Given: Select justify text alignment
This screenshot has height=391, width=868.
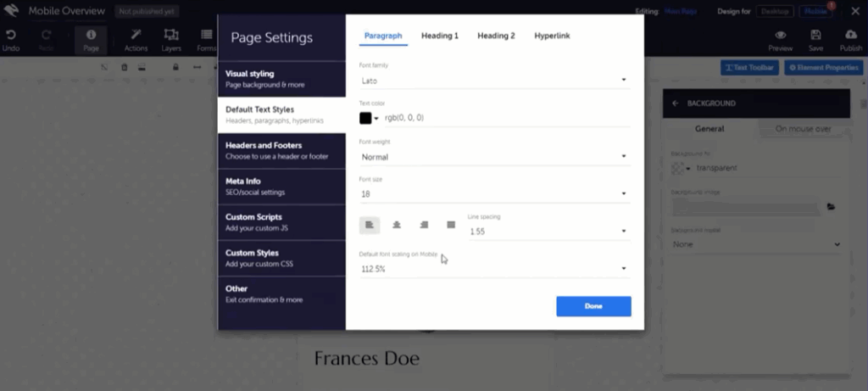Looking at the screenshot, I should click(451, 225).
